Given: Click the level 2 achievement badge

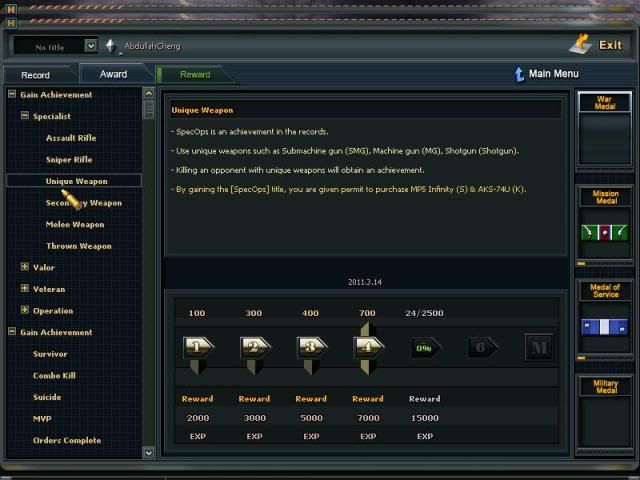Looking at the screenshot, I should coord(254,348).
